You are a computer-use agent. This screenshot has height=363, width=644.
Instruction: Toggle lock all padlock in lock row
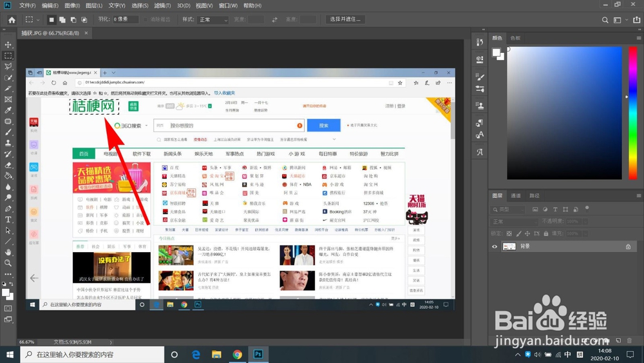[x=546, y=233]
